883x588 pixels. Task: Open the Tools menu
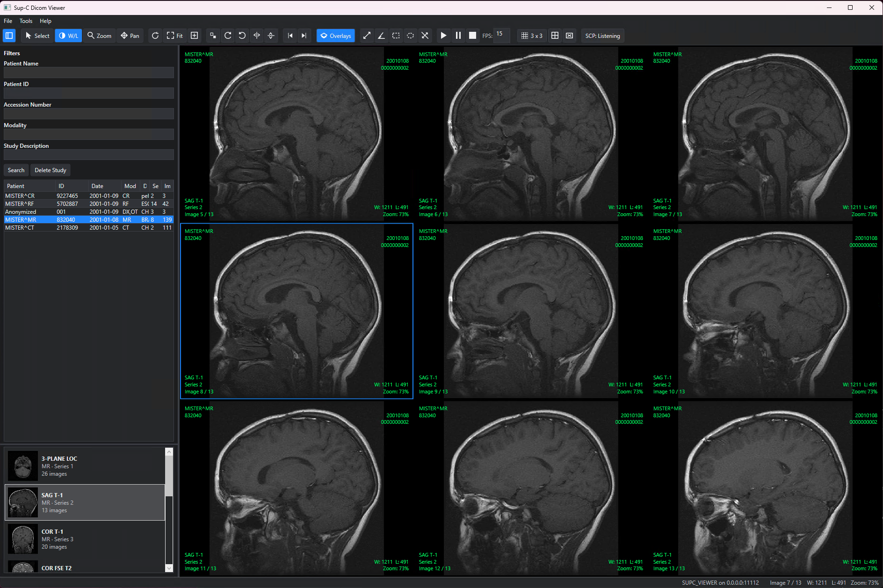[26, 21]
